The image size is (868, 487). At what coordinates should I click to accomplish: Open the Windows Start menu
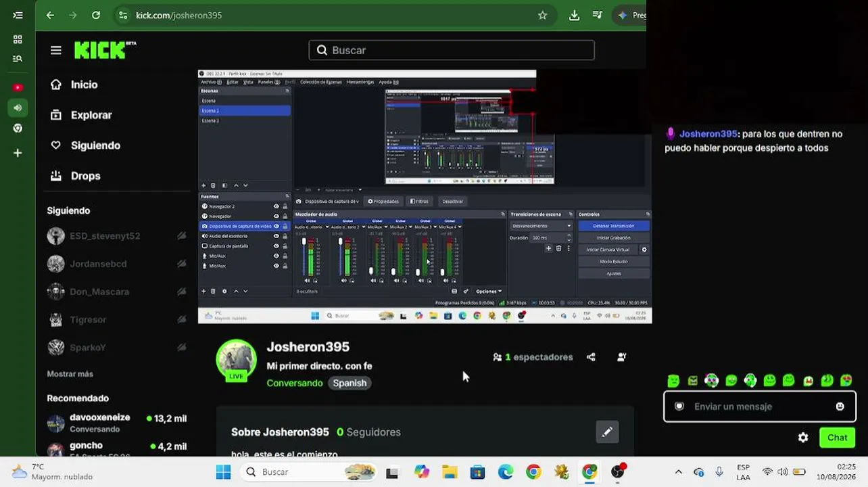[223, 472]
